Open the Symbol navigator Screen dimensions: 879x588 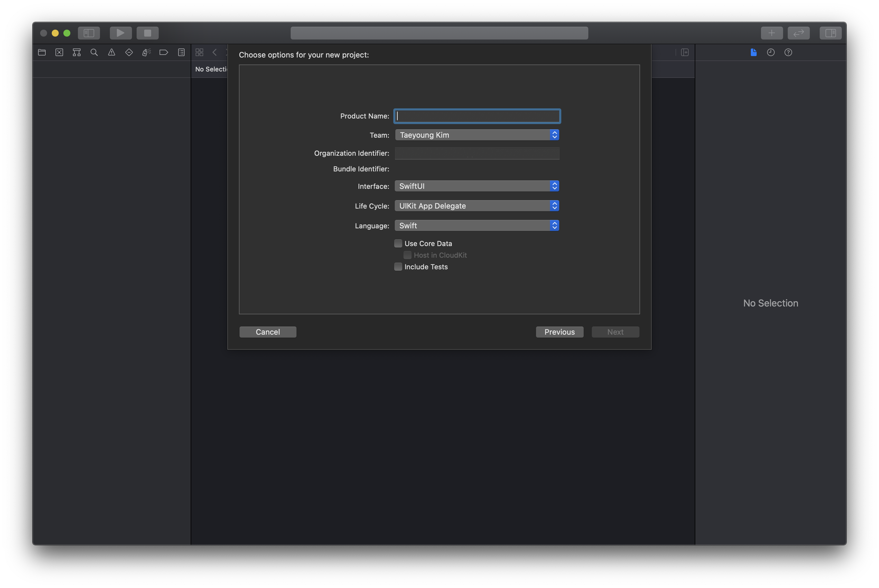(76, 53)
